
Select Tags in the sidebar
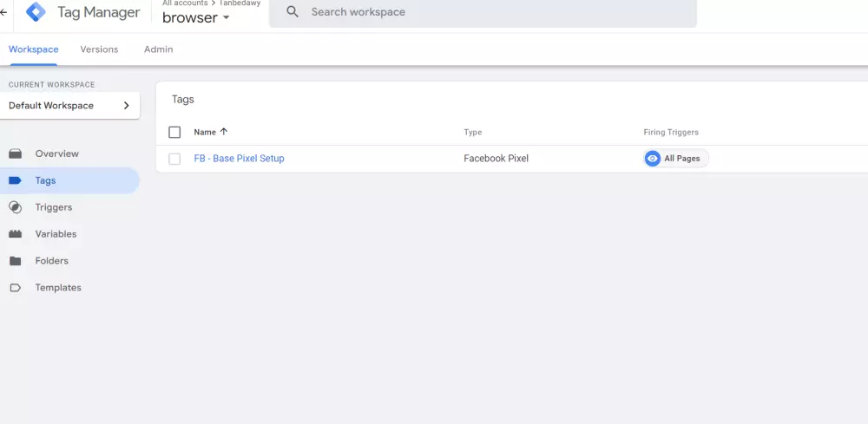69,180
